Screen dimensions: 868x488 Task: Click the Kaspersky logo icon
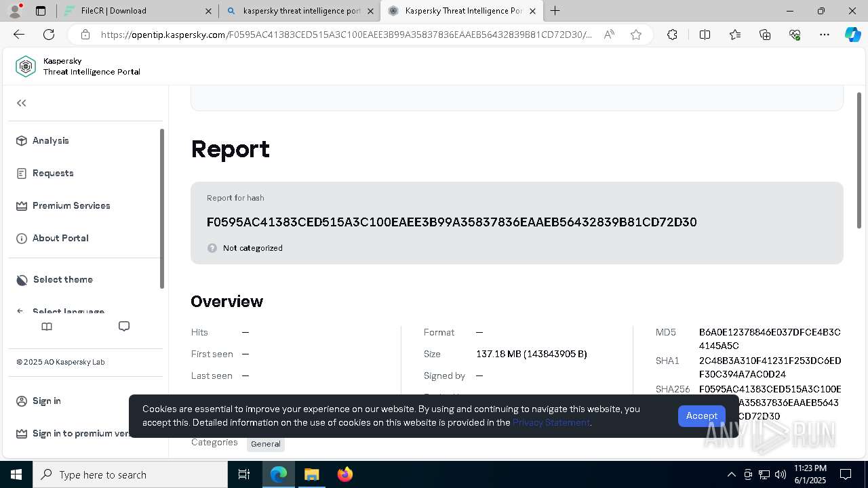26,66
